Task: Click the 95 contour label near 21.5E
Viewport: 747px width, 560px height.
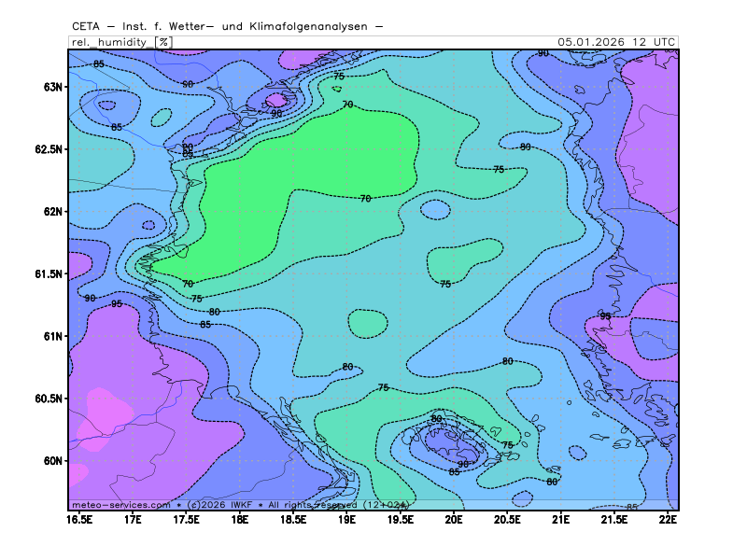Action: tap(605, 316)
